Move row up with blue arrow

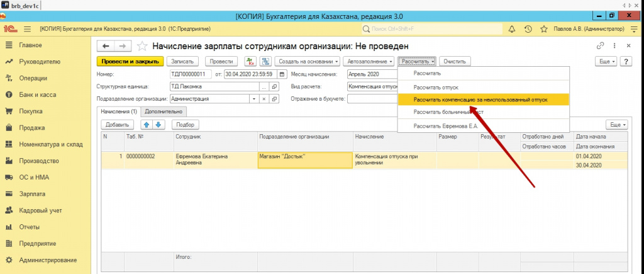[x=147, y=125]
